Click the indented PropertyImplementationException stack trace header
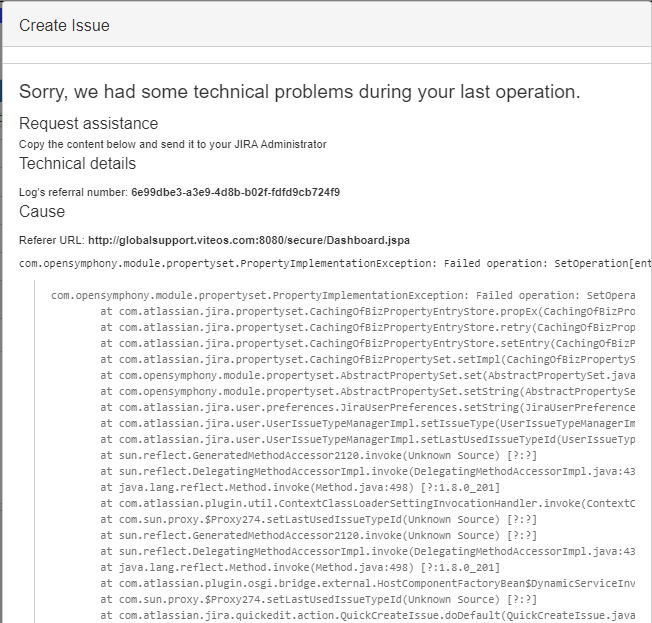The height and width of the screenshot is (623, 652). coord(343,296)
